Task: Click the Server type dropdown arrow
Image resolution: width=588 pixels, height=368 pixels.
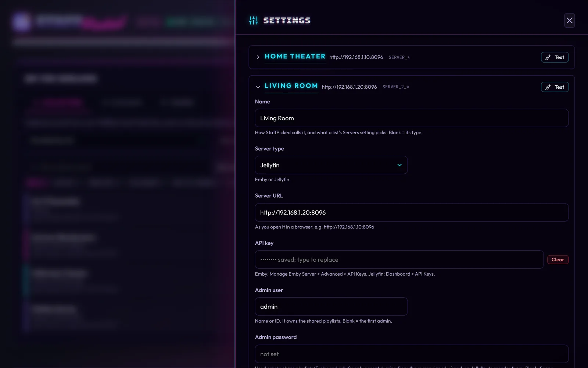Action: 399,165
